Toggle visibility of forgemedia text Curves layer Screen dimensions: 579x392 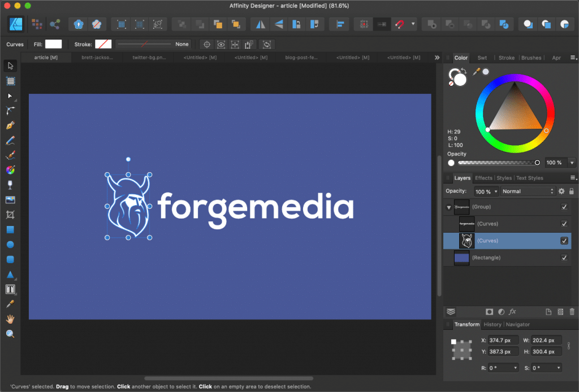pos(564,224)
